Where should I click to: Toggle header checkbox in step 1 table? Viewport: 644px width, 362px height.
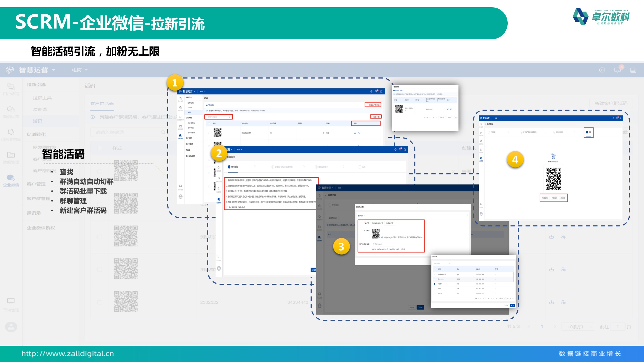[x=209, y=123]
